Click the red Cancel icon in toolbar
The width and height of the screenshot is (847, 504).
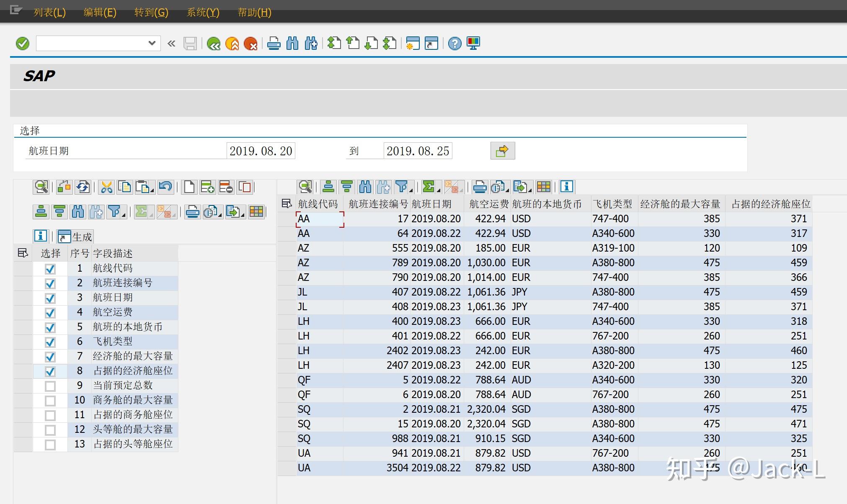(250, 44)
